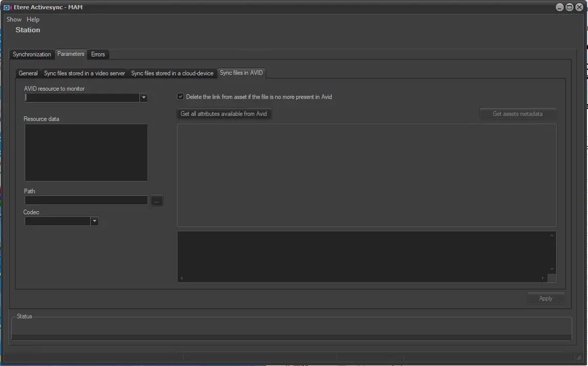The image size is (588, 366).
Task: Expand the AVID resource to monitor dropdown
Action: [144, 97]
